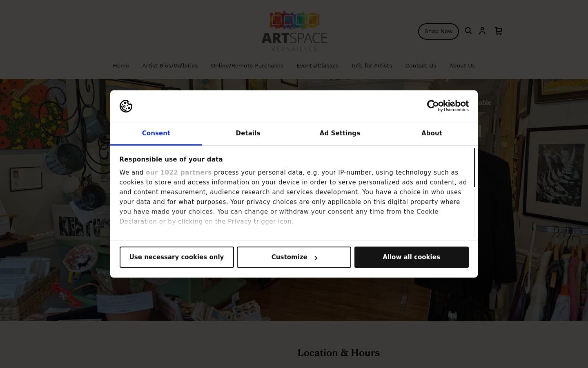Open the About tab in cookie dialog
Viewport: 588px width, 368px height.
pyautogui.click(x=432, y=133)
